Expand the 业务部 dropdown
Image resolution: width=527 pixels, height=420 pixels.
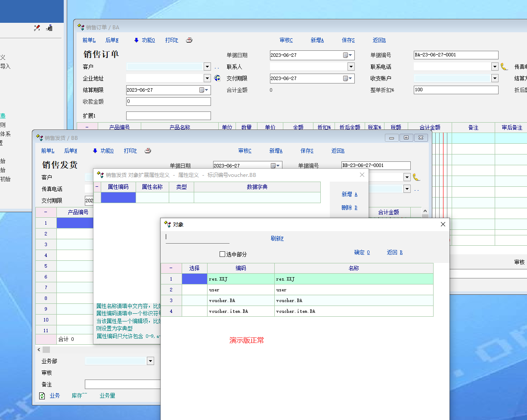click(150, 361)
